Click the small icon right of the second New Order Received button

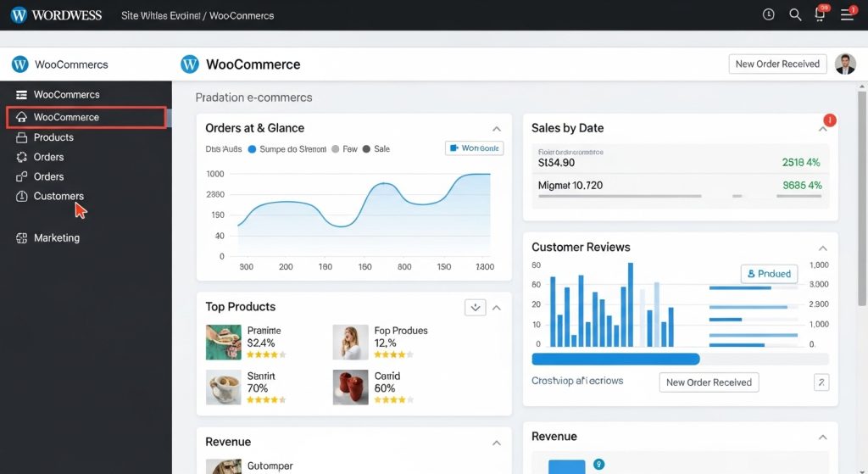(x=821, y=382)
